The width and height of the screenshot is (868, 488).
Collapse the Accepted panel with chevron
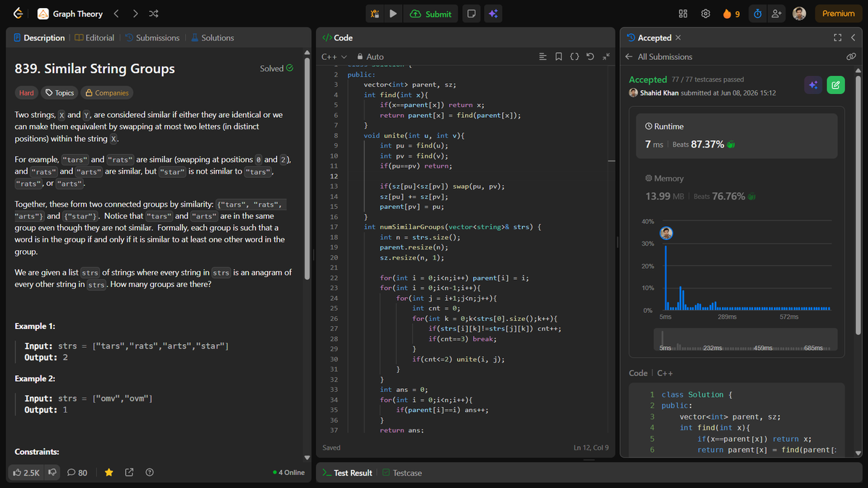[x=854, y=38]
